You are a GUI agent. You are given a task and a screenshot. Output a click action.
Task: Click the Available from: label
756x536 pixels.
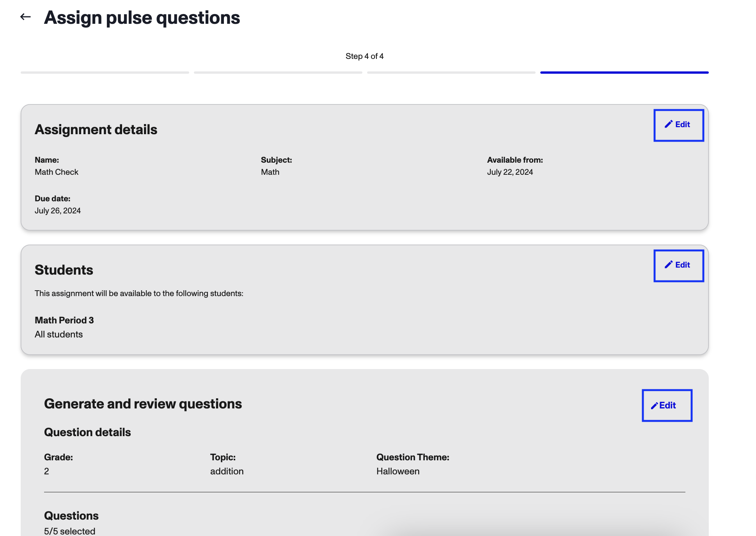click(515, 160)
